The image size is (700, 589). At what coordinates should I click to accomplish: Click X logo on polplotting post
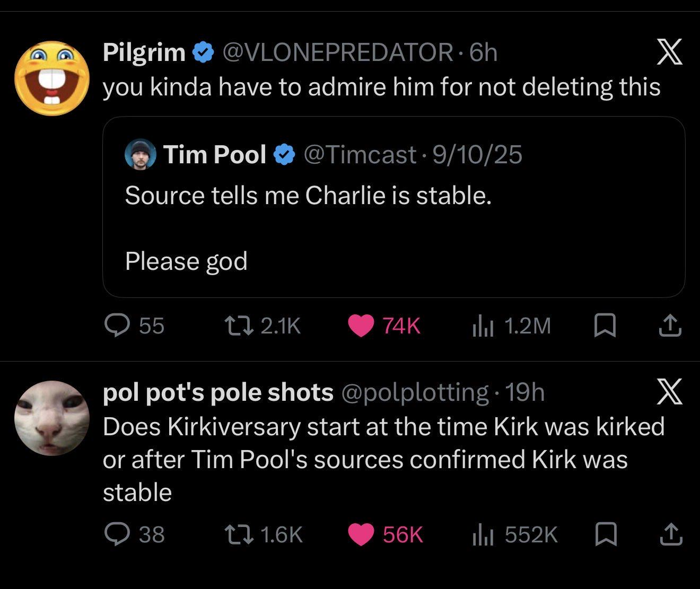coord(670,393)
